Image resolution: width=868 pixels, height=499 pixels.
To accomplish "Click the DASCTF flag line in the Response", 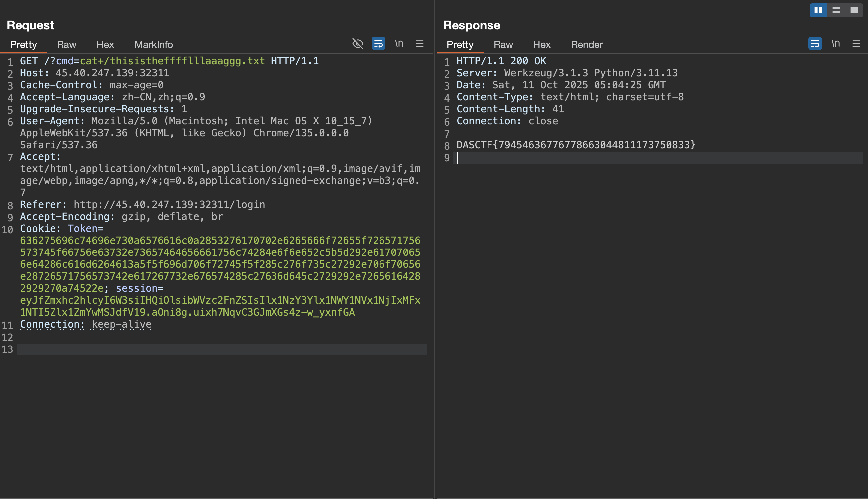I will 576,145.
